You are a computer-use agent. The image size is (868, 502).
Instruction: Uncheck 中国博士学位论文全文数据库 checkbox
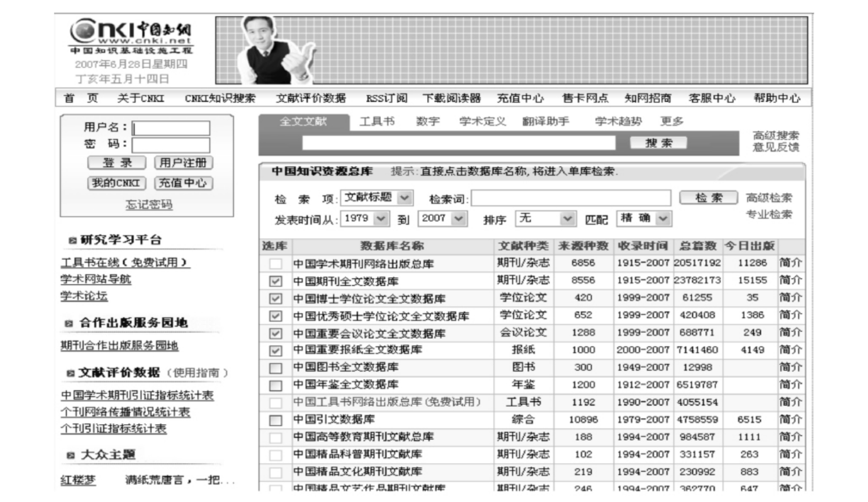pos(275,299)
